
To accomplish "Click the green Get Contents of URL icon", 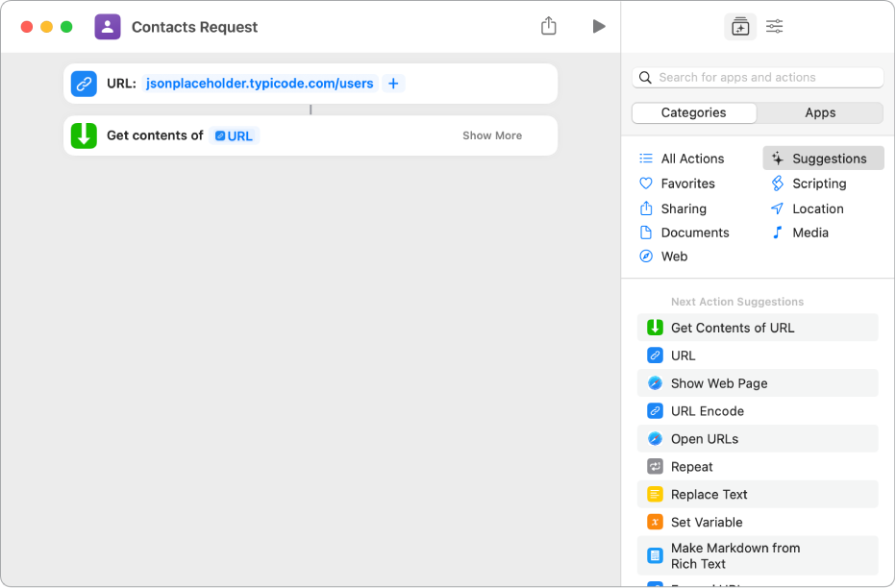I will [84, 135].
